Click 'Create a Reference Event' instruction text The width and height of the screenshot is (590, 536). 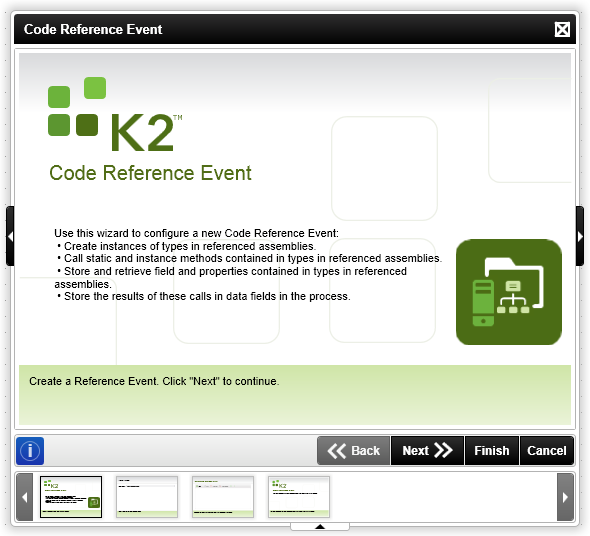[x=154, y=381]
